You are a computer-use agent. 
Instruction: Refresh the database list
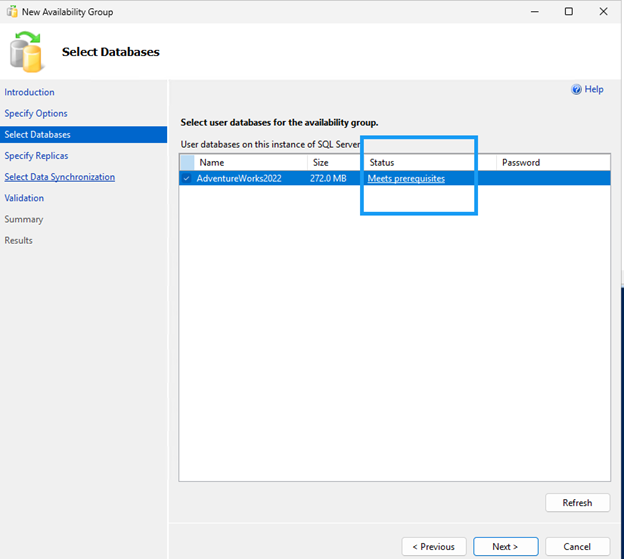[x=577, y=503]
